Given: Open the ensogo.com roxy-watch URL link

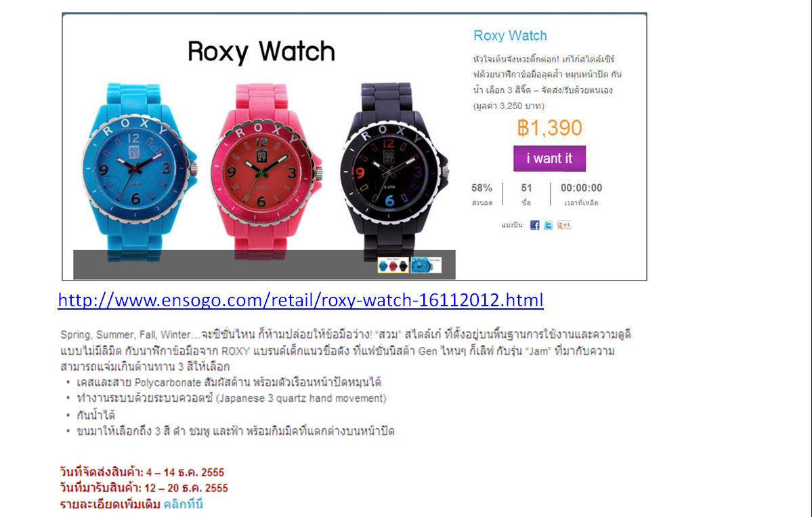Looking at the screenshot, I should coord(301,300).
